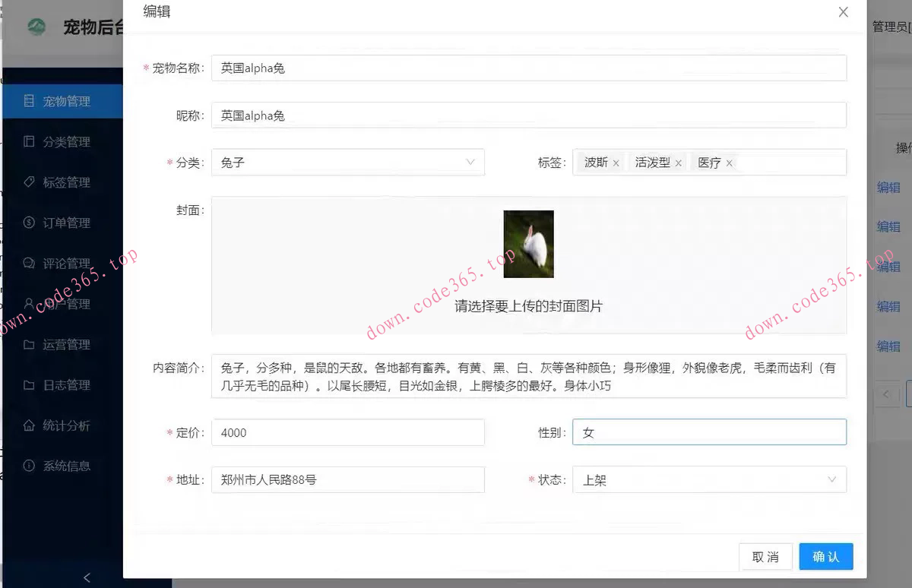This screenshot has height=588, width=912.
Task: Confirm the edit with 确认 button
Action: pos(826,556)
